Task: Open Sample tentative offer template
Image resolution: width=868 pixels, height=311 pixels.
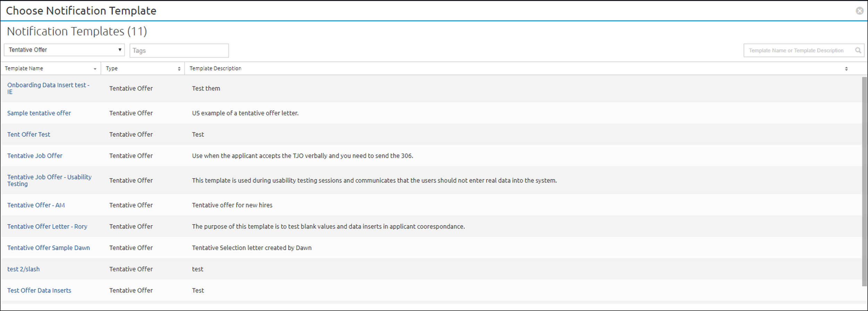Action: [39, 113]
